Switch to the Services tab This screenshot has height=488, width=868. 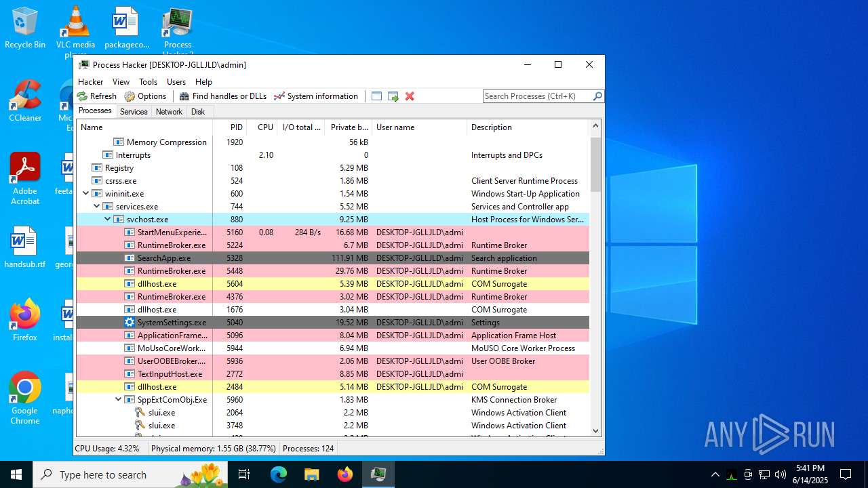(x=134, y=112)
